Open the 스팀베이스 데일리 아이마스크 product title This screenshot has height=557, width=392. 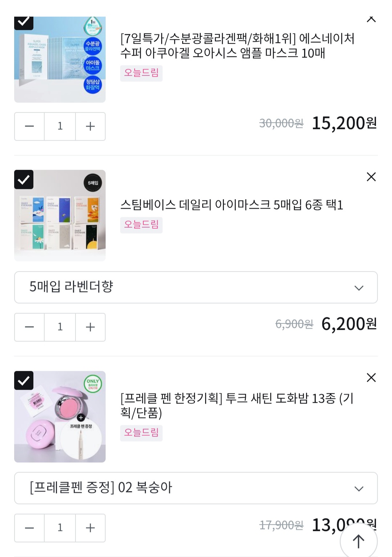pos(232,205)
